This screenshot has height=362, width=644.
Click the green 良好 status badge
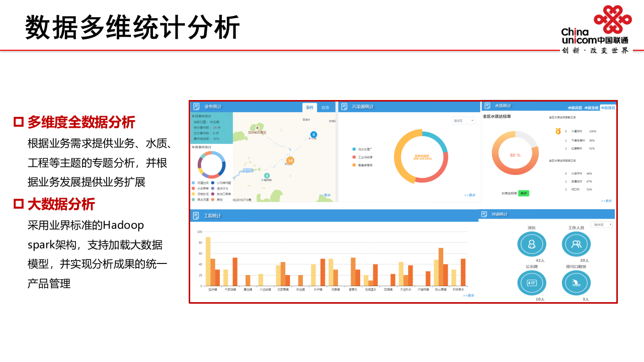tap(524, 193)
